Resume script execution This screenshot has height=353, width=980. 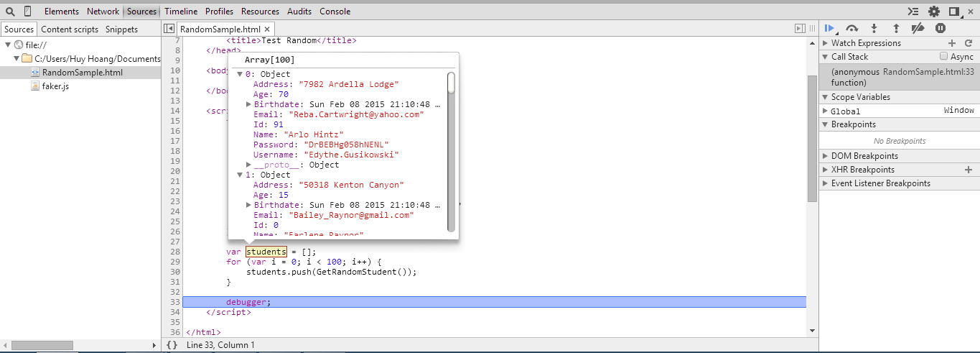pos(829,29)
